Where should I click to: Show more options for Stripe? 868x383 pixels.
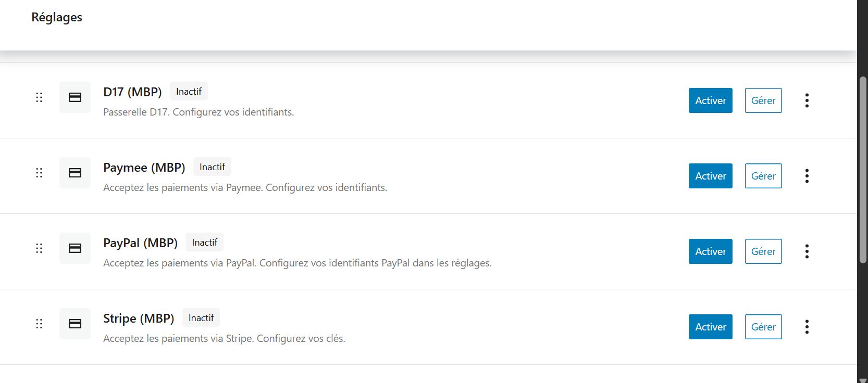click(x=807, y=327)
